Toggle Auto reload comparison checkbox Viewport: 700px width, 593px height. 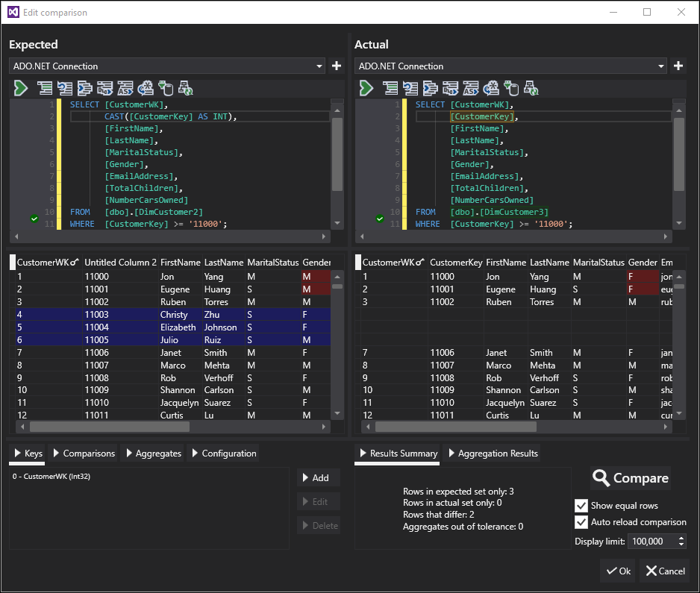tap(581, 522)
